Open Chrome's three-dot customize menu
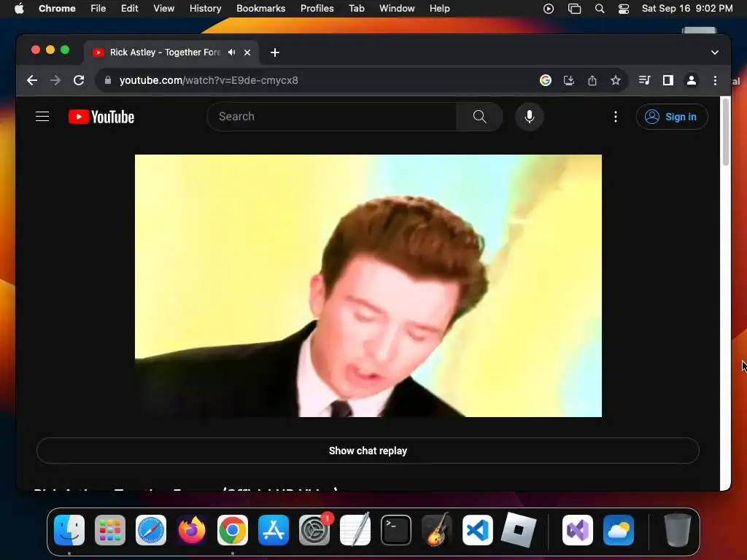Image resolution: width=747 pixels, height=560 pixels. click(715, 80)
